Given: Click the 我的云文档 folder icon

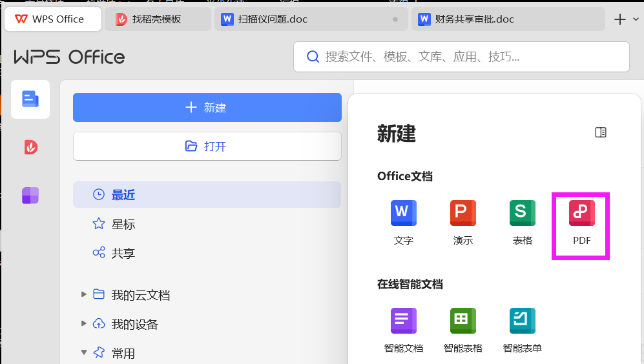Looking at the screenshot, I should point(99,294).
